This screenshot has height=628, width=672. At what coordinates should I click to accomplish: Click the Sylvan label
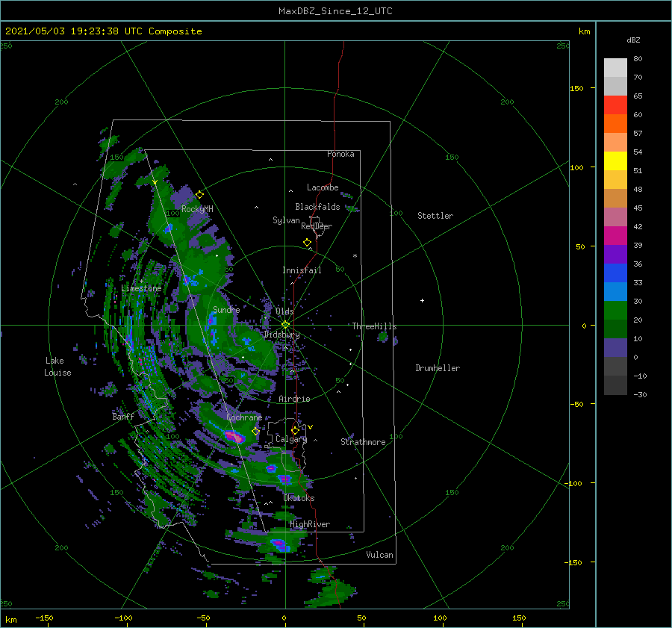(x=286, y=220)
